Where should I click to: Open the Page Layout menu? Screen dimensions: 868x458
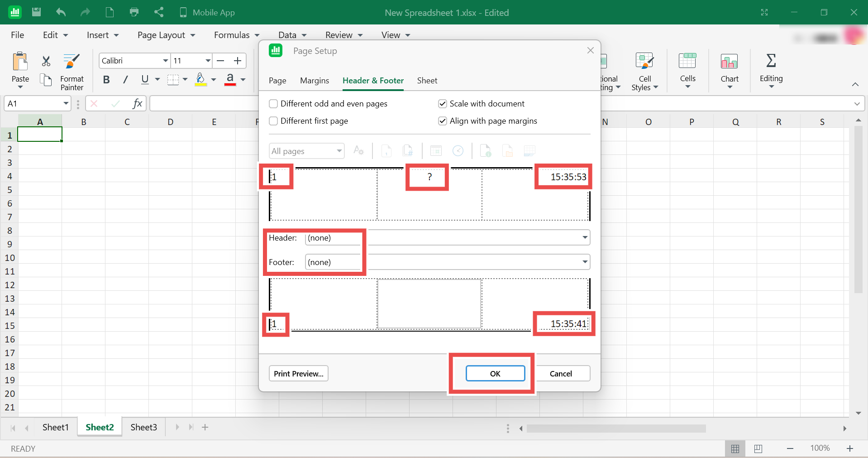click(x=166, y=35)
